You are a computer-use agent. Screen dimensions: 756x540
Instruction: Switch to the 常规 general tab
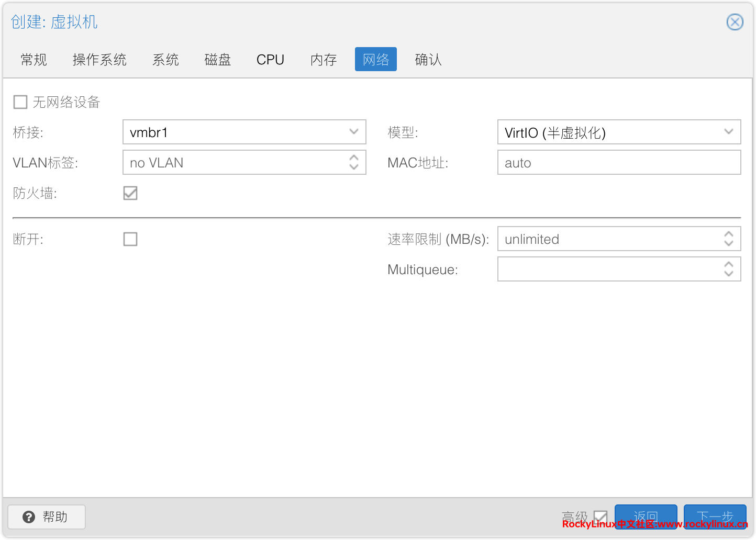click(x=34, y=60)
